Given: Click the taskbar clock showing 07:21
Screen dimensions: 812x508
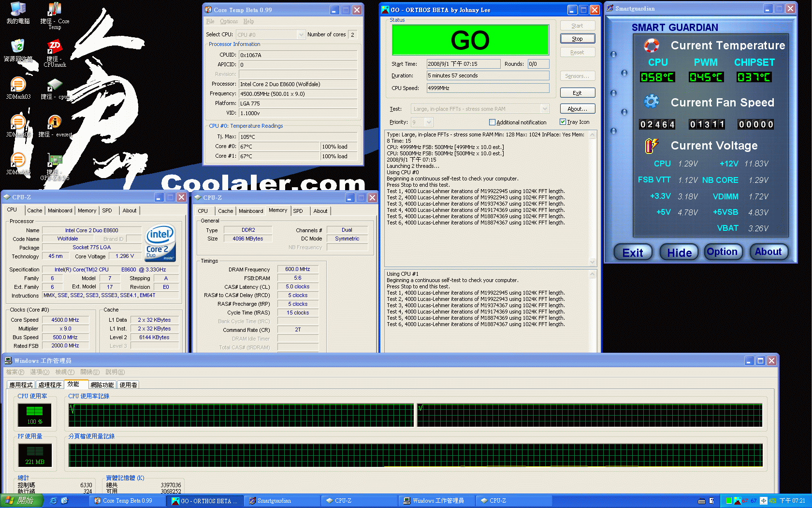Looking at the screenshot, I should 792,501.
